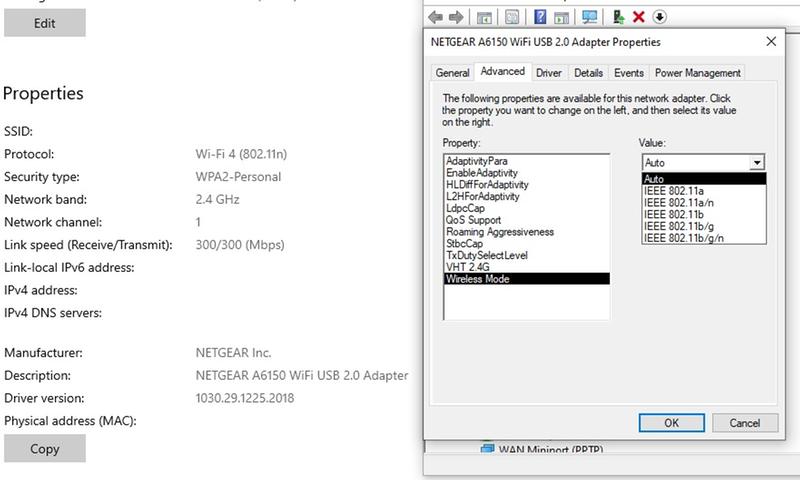Click the Copy button under Properties
The image size is (800, 480).
[x=45, y=448]
